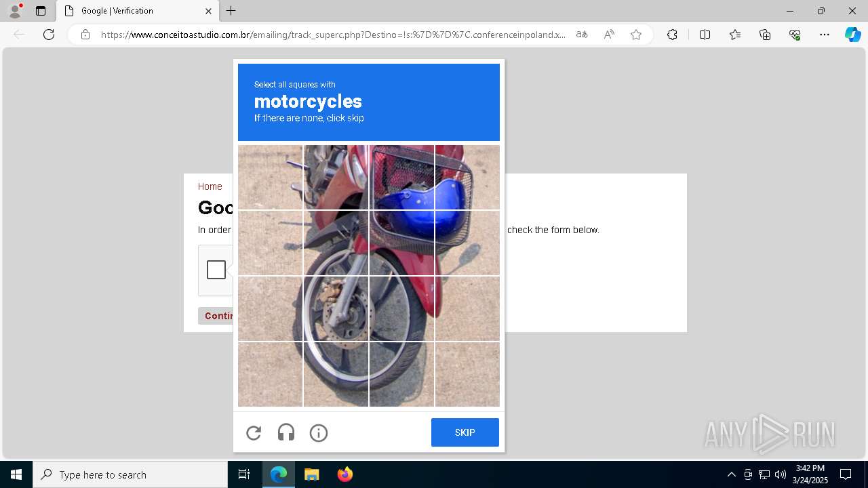
Task: Open the profile avatar menu
Action: (15, 11)
